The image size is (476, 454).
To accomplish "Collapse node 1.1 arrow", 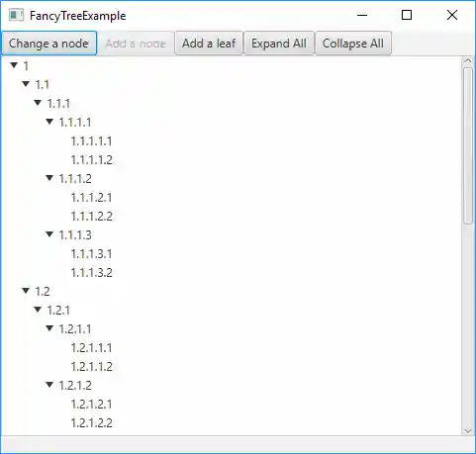I will (x=26, y=84).
